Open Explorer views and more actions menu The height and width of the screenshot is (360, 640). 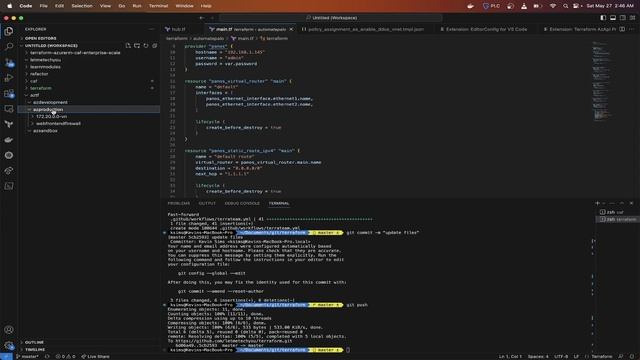[x=151, y=29]
